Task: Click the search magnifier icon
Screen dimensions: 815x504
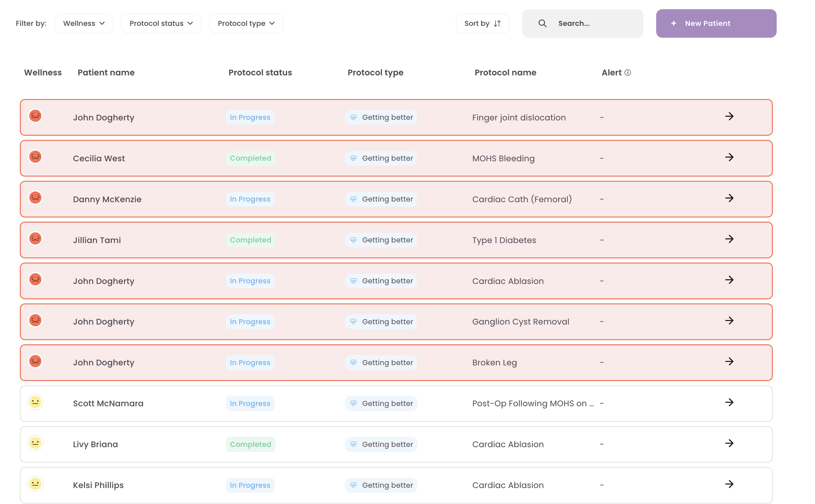Action: pyautogui.click(x=542, y=23)
